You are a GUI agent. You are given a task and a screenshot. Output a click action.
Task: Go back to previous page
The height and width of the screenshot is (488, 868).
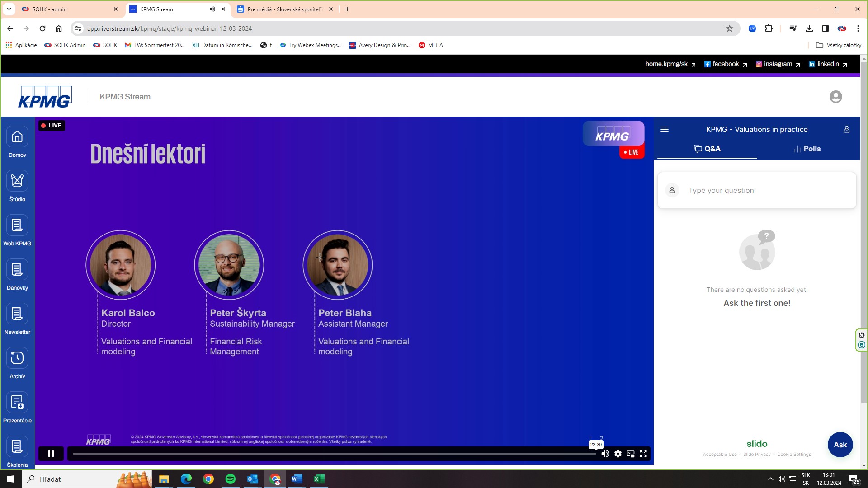click(x=10, y=28)
